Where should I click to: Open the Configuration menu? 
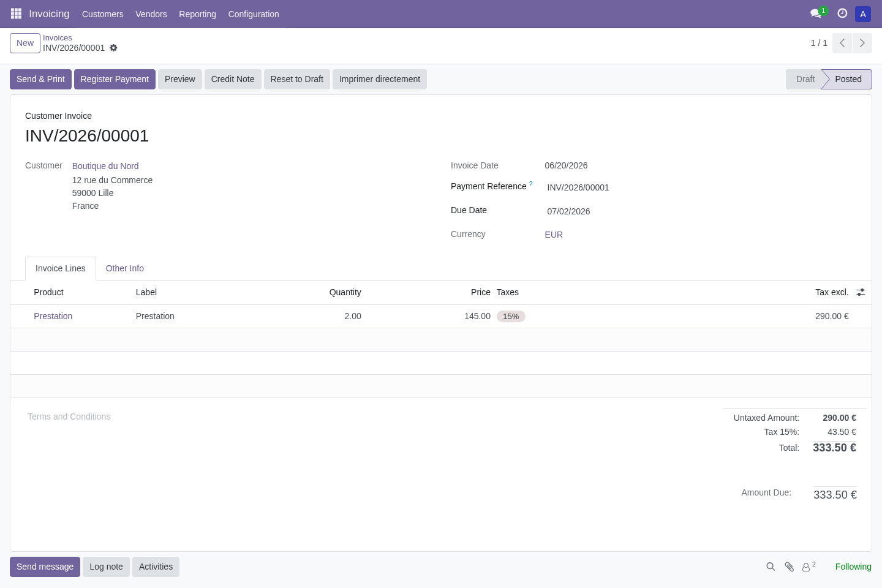(x=254, y=14)
